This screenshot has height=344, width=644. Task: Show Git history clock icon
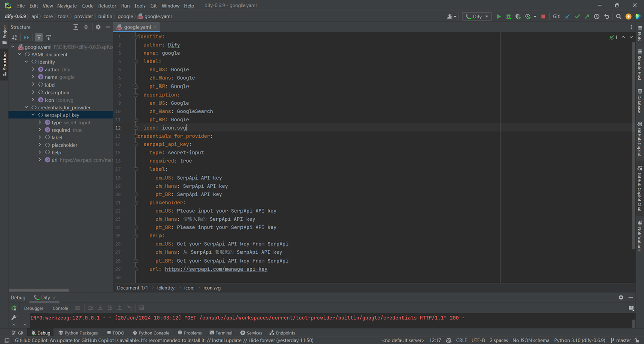pyautogui.click(x=597, y=17)
